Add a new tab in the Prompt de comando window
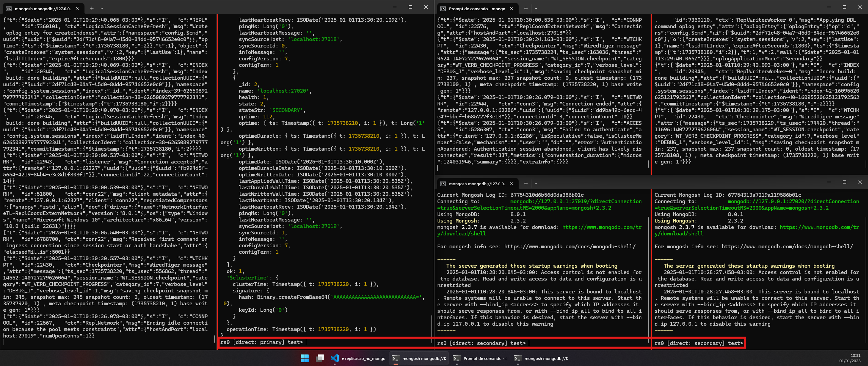This screenshot has height=366, width=868. (x=526, y=8)
